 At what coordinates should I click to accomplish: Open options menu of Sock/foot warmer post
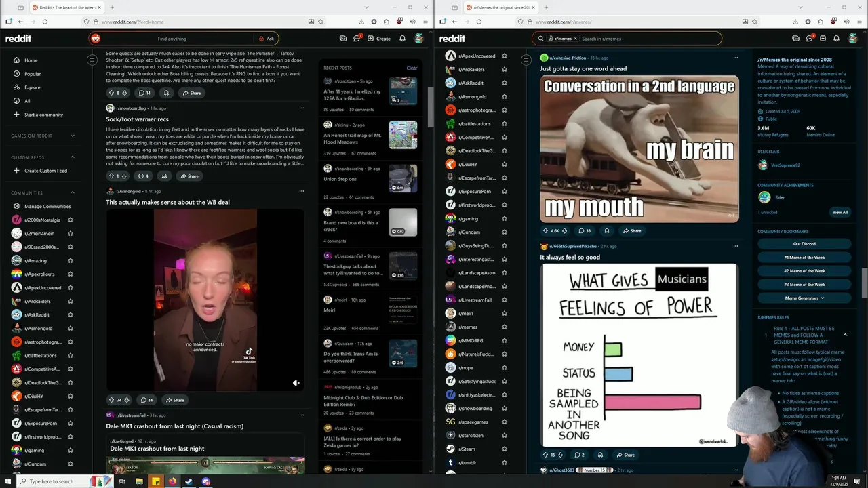click(x=302, y=108)
